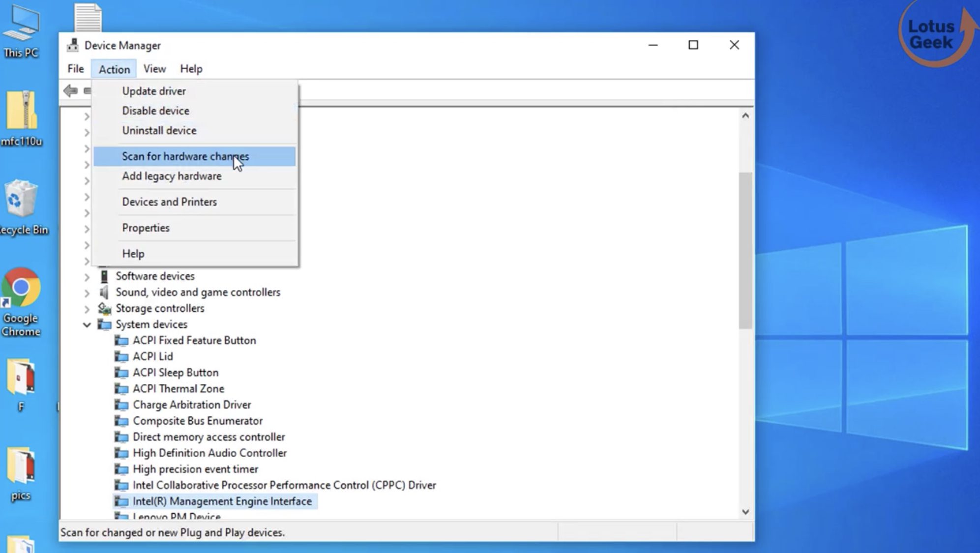
Task: Click the Charge Arbitration Driver icon
Action: 122,405
